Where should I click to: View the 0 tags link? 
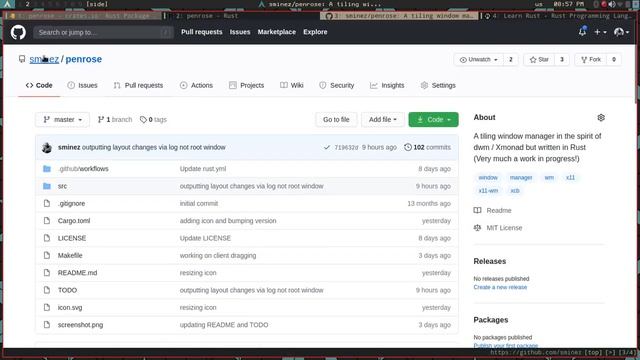coord(153,120)
